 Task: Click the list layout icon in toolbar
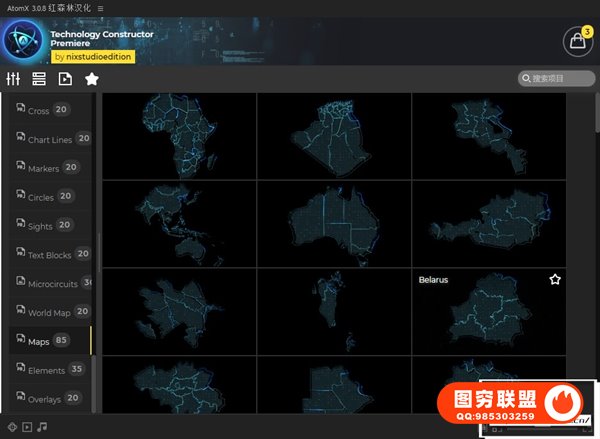click(39, 79)
